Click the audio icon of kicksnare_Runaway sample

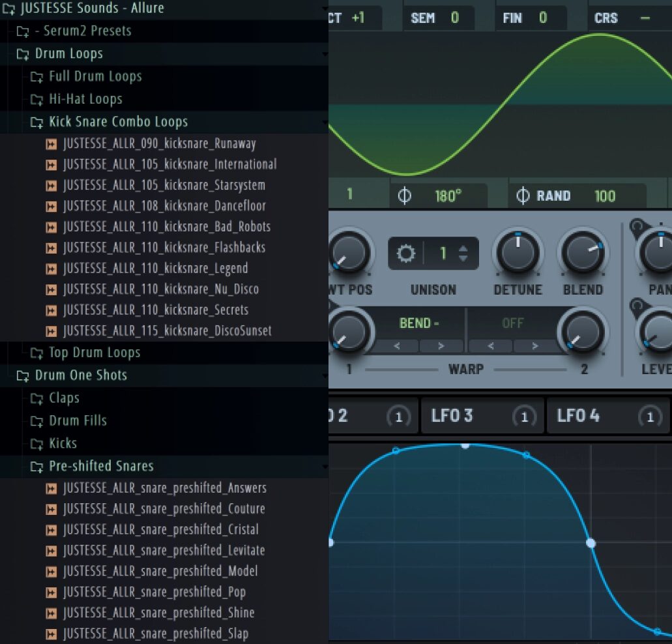click(x=51, y=144)
